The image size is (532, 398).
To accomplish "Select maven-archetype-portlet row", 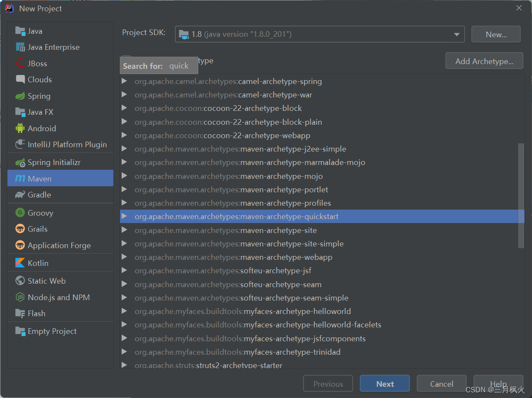I will pos(322,189).
